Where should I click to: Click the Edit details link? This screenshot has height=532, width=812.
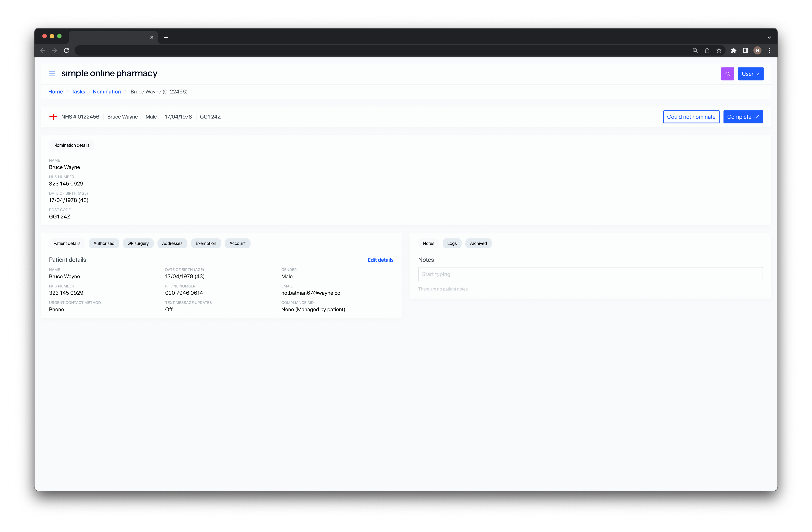(x=380, y=260)
